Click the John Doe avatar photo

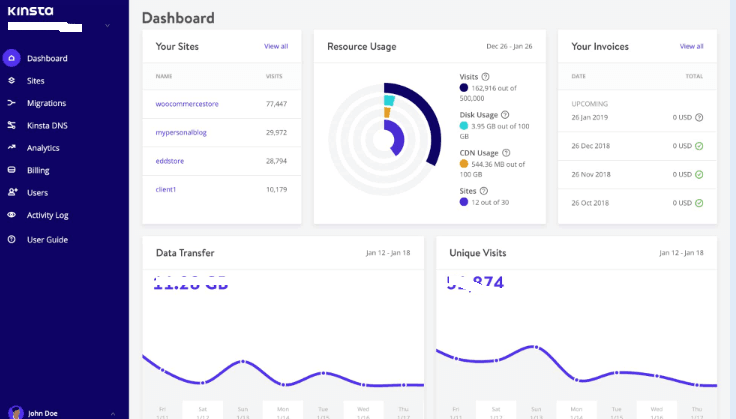point(14,412)
